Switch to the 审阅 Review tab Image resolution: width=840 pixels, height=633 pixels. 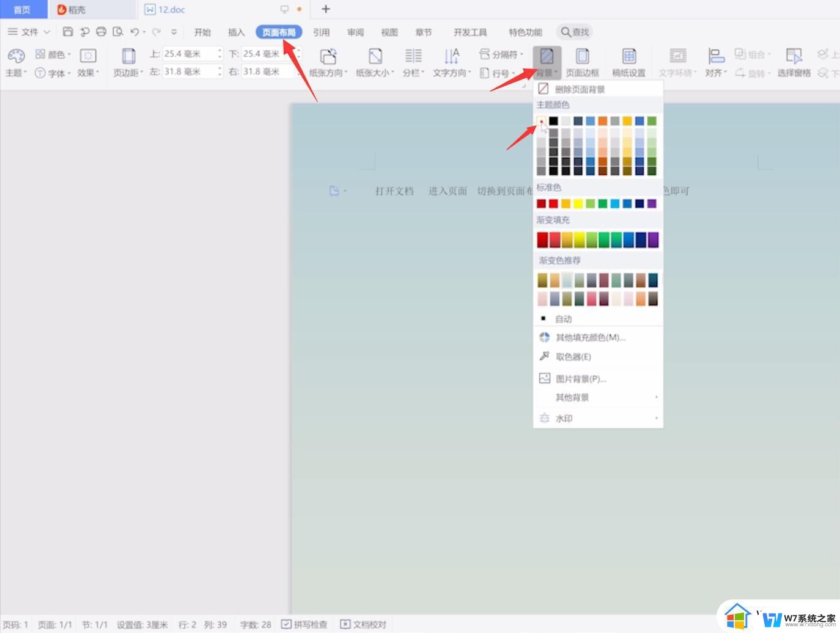tap(355, 32)
